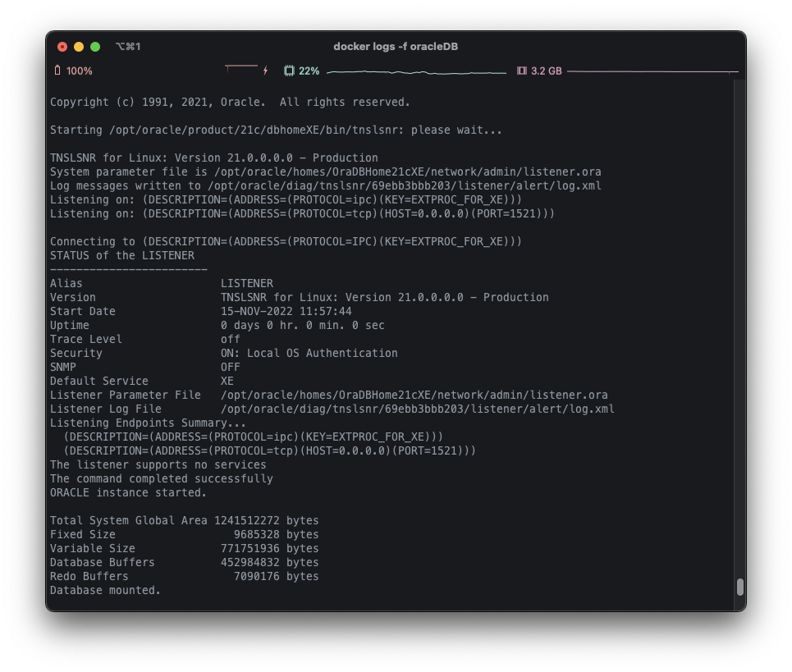This screenshot has width=792, height=672.
Task: Click the 22% CPU value
Action: (309, 71)
